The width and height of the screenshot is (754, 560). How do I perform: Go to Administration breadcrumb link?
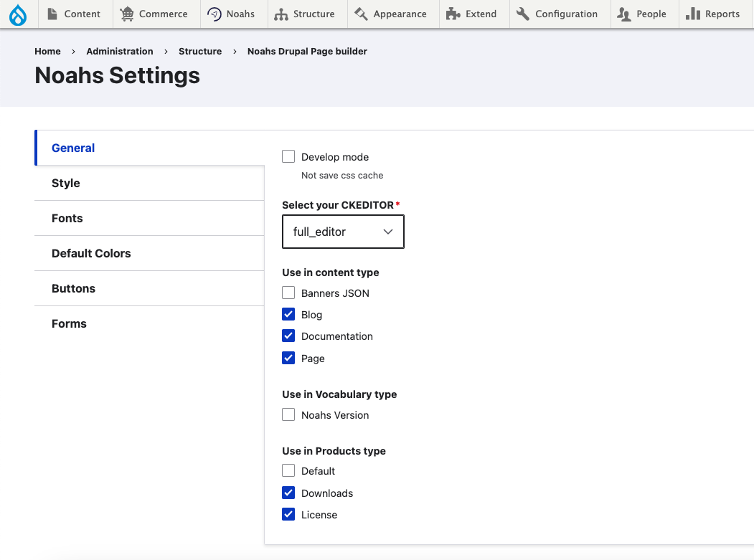click(x=120, y=52)
